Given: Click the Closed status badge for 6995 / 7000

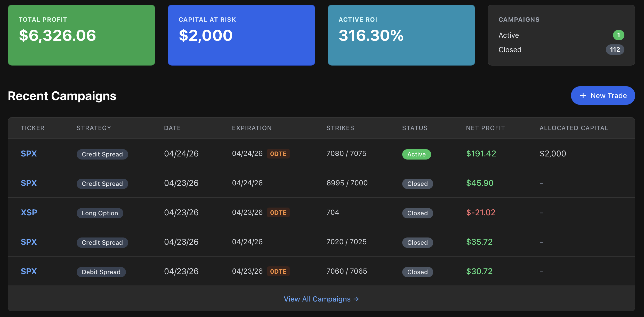Looking at the screenshot, I should click(417, 184).
